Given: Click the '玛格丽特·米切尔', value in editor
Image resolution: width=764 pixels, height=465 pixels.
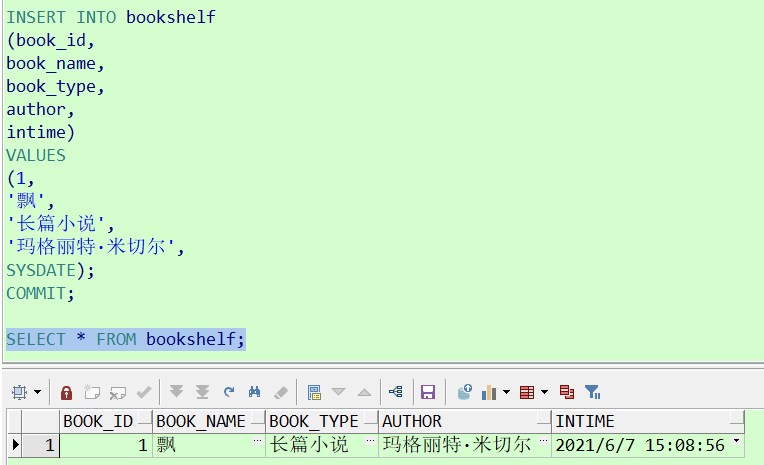Looking at the screenshot, I should click(x=96, y=247).
